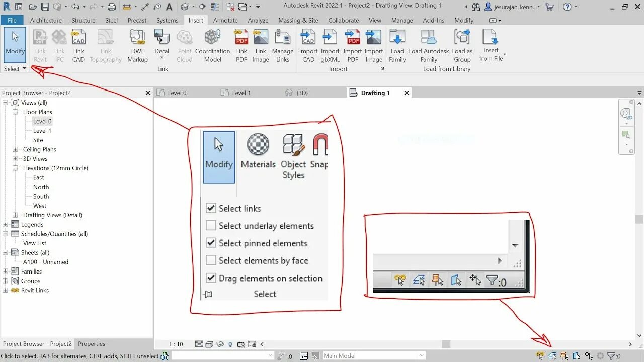The height and width of the screenshot is (362, 644).
Task: Expand the Revit Links tree node
Action: tap(6, 290)
